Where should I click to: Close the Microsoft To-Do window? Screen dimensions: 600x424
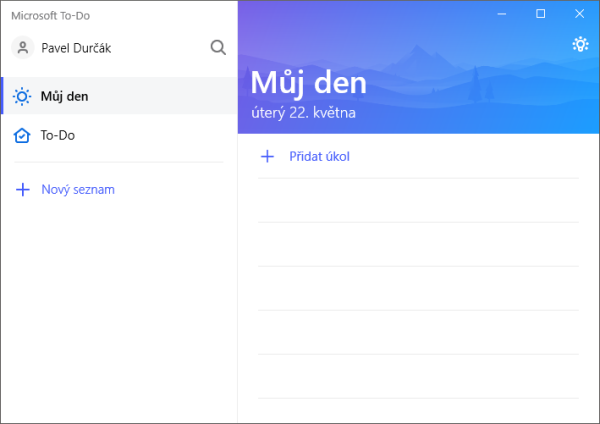pos(579,14)
